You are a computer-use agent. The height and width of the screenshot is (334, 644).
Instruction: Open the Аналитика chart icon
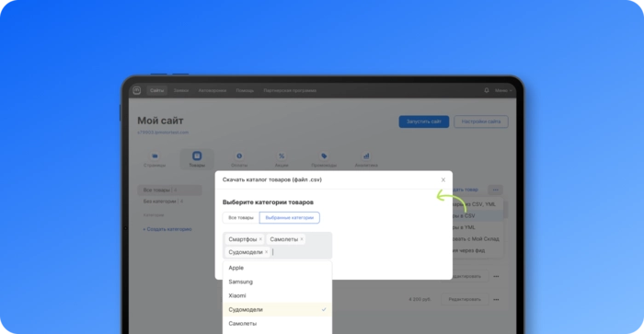[366, 156]
